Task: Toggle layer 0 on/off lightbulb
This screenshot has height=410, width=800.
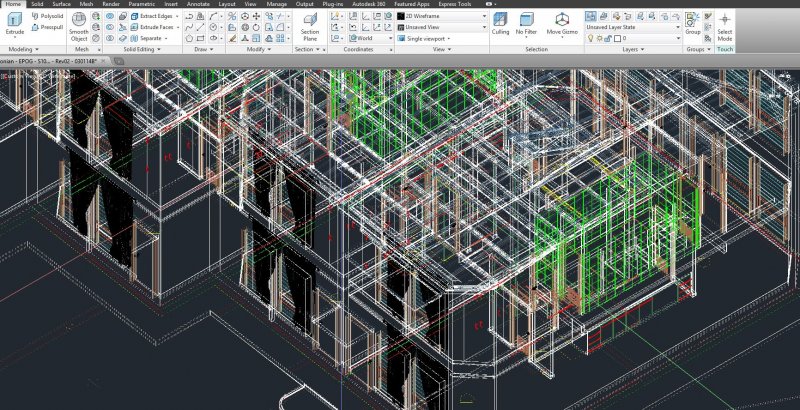Action: tap(591, 38)
